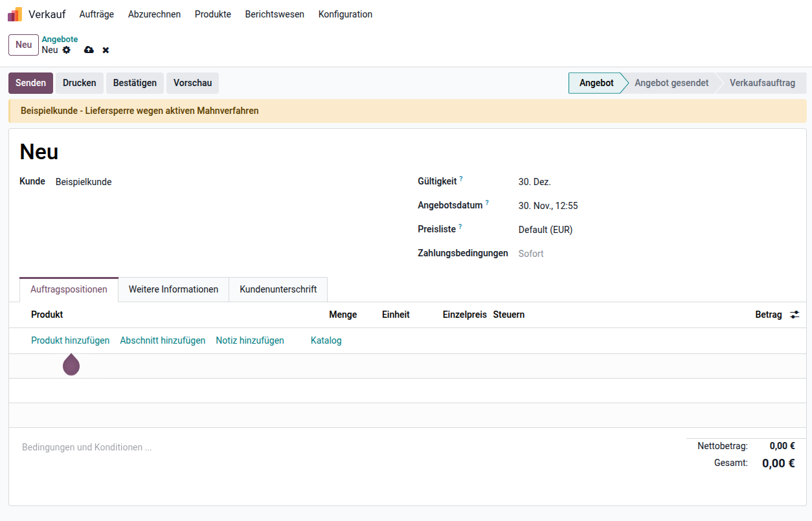The width and height of the screenshot is (812, 521).
Task: Open the Zahlungsbedingungen dropdown field
Action: coord(583,254)
